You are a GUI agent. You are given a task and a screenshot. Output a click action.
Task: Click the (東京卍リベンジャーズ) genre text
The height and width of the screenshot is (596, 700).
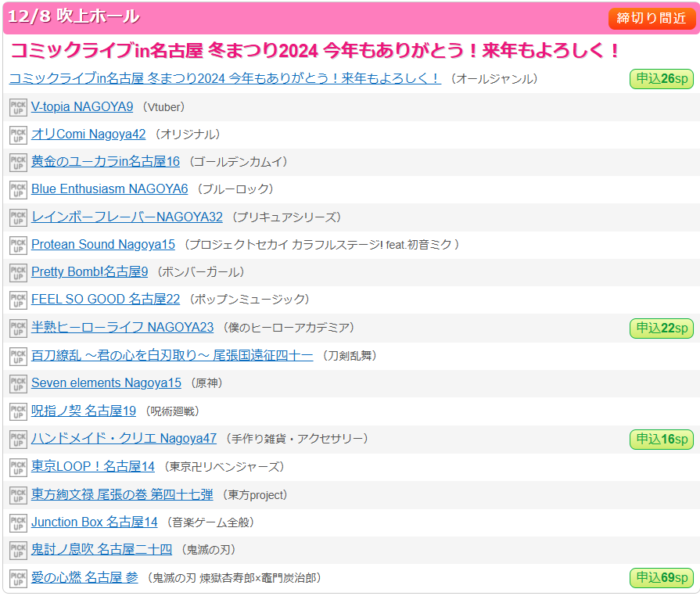click(224, 467)
